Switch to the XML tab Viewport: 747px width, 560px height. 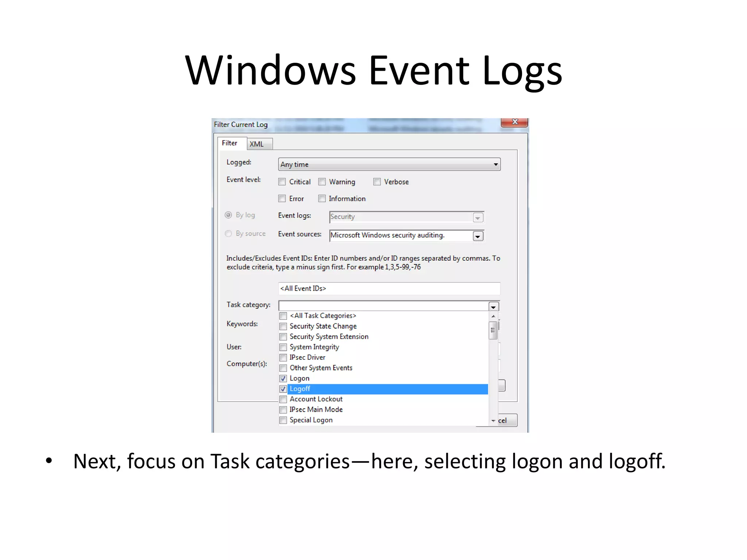(x=259, y=144)
